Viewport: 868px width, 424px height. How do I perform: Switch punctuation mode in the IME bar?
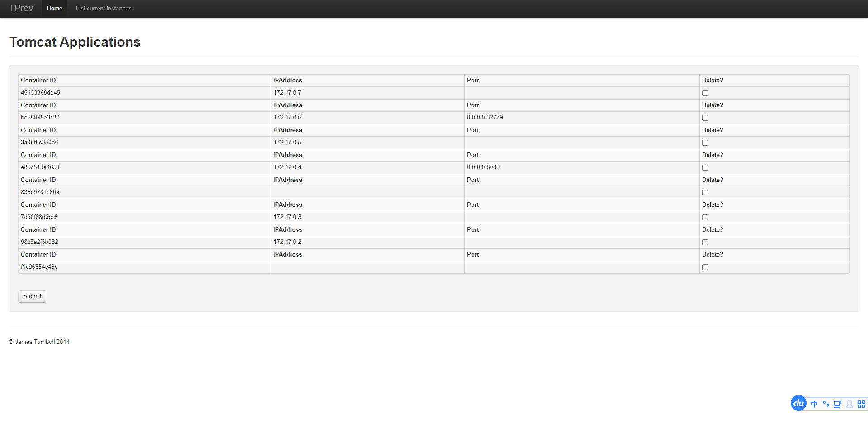(x=826, y=404)
